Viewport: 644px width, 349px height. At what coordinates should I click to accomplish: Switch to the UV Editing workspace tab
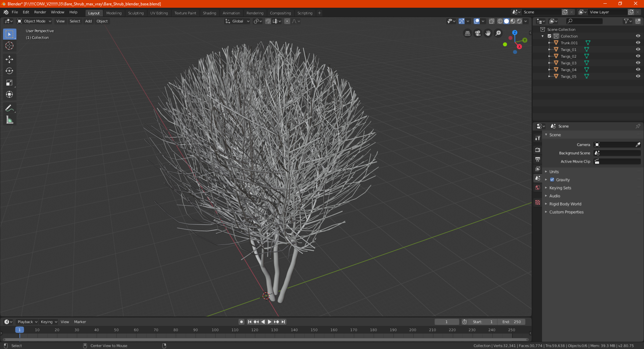click(x=159, y=13)
